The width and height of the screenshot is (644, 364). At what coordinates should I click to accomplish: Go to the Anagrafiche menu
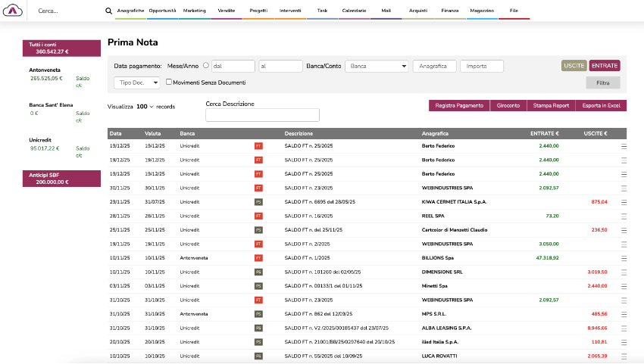pyautogui.click(x=131, y=11)
